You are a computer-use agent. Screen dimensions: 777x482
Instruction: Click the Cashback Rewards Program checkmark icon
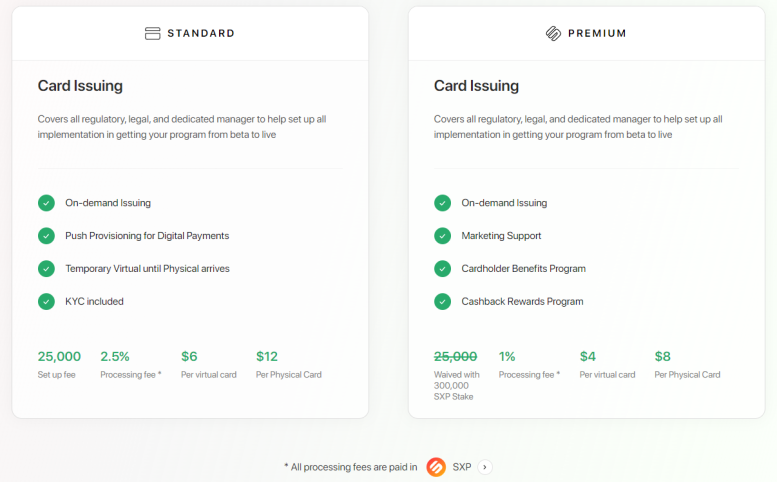click(x=443, y=301)
